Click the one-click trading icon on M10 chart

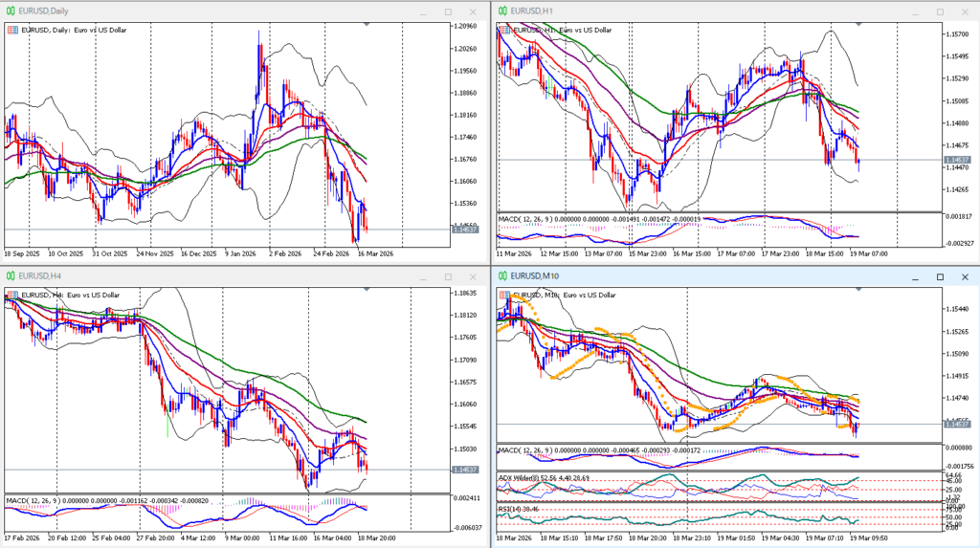[504, 296]
